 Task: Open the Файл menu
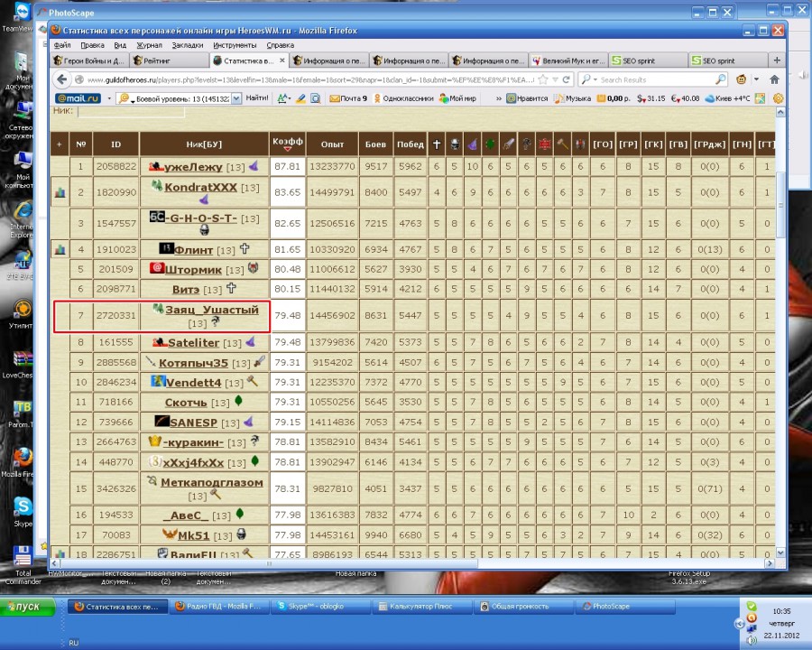click(x=62, y=45)
